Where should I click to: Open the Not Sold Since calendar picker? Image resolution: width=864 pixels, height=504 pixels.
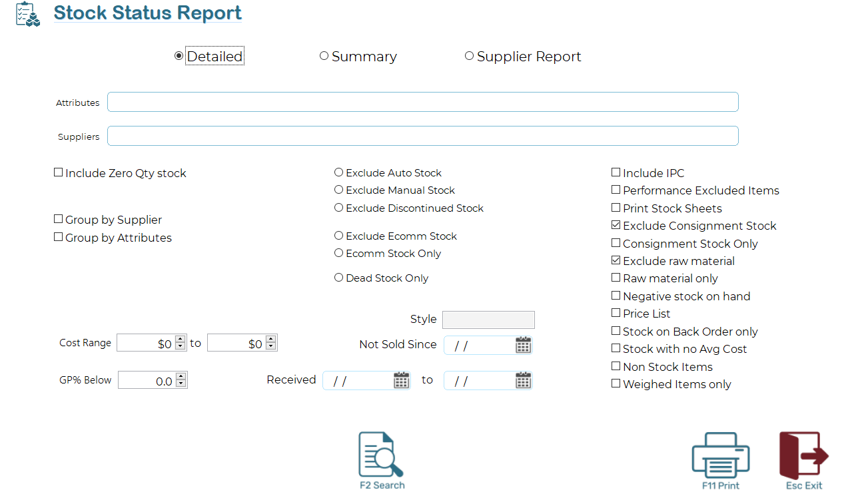[523, 345]
